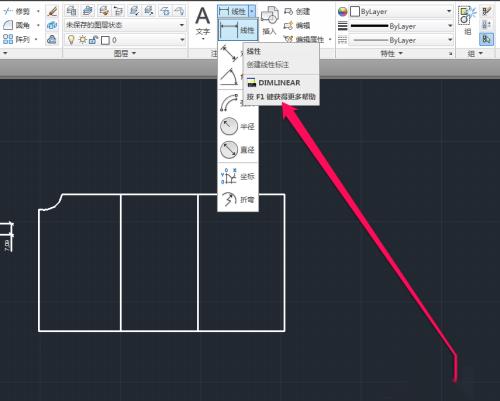
Task: Choose the arc length dimension icon in the flyout
Action: [229, 102]
